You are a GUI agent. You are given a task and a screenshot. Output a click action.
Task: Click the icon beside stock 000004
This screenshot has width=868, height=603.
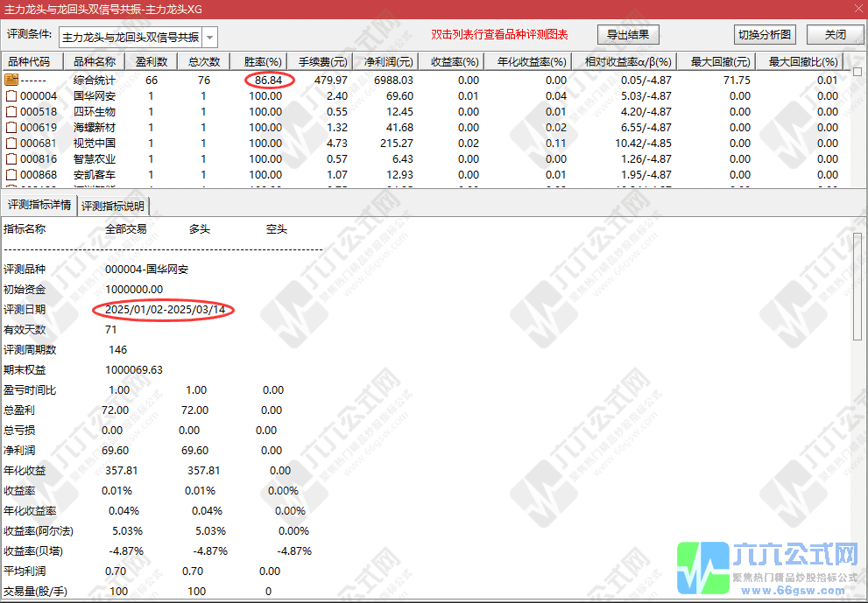[x=11, y=95]
